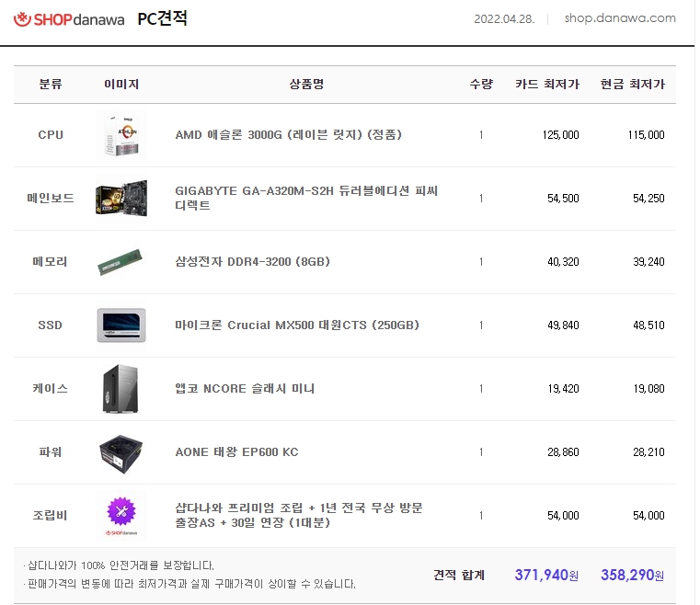Click SSD card price 49,840
Viewport: 700px width, 605px height.
pyautogui.click(x=563, y=325)
